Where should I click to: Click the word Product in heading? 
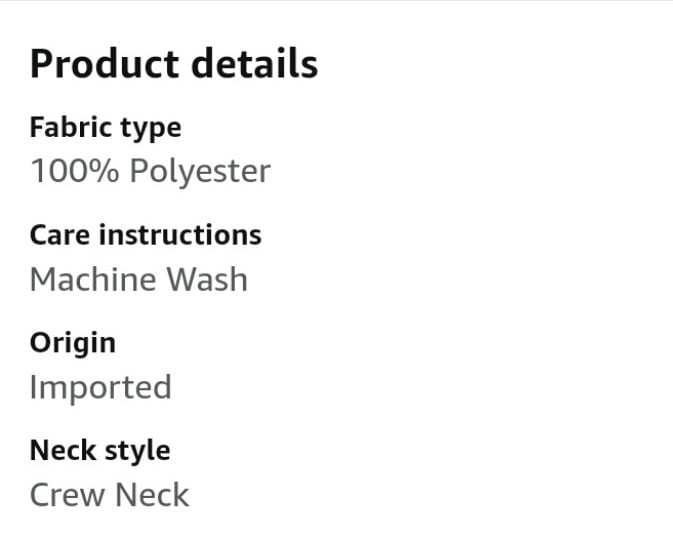pyautogui.click(x=104, y=64)
